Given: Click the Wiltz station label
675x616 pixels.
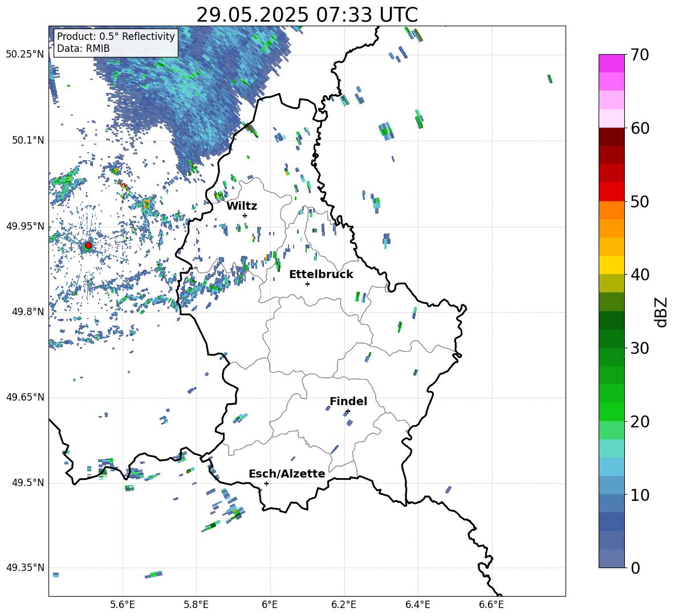Looking at the screenshot, I should point(242,206).
